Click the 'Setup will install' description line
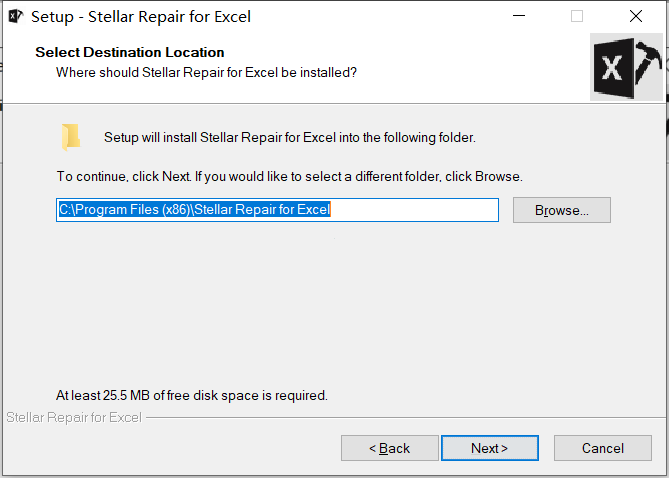The height and width of the screenshot is (478, 669). coord(290,137)
